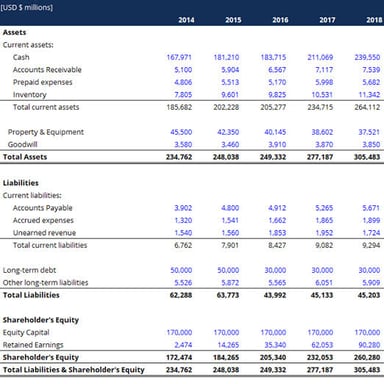Select the 2018 Cash value 239,550
This screenshot has width=384, height=384.
click(367, 57)
